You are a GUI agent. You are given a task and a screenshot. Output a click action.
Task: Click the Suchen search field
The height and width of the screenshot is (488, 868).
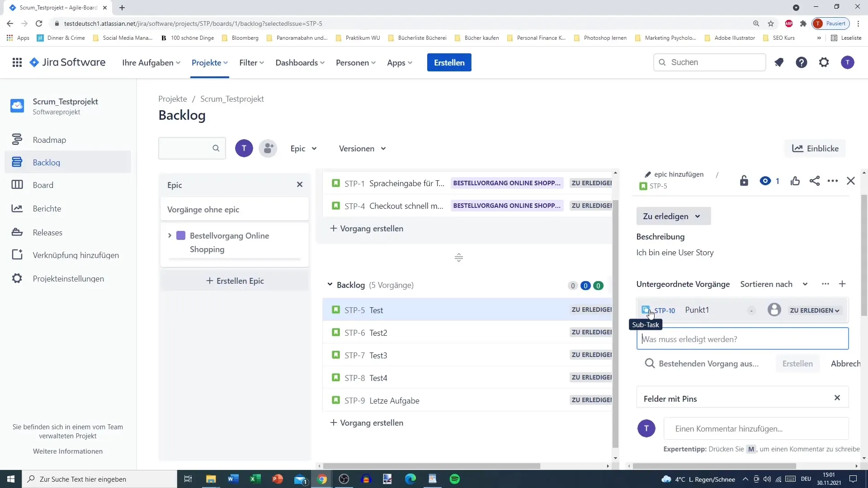(x=710, y=62)
